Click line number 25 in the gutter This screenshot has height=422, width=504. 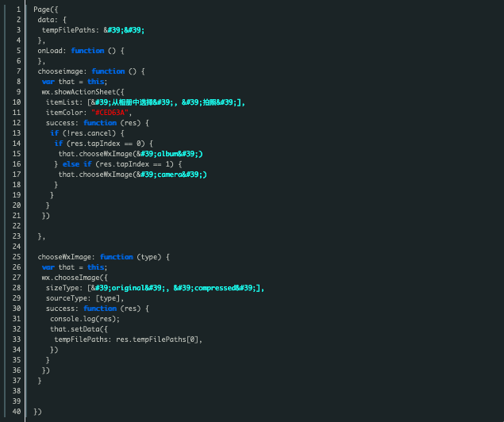[17, 257]
